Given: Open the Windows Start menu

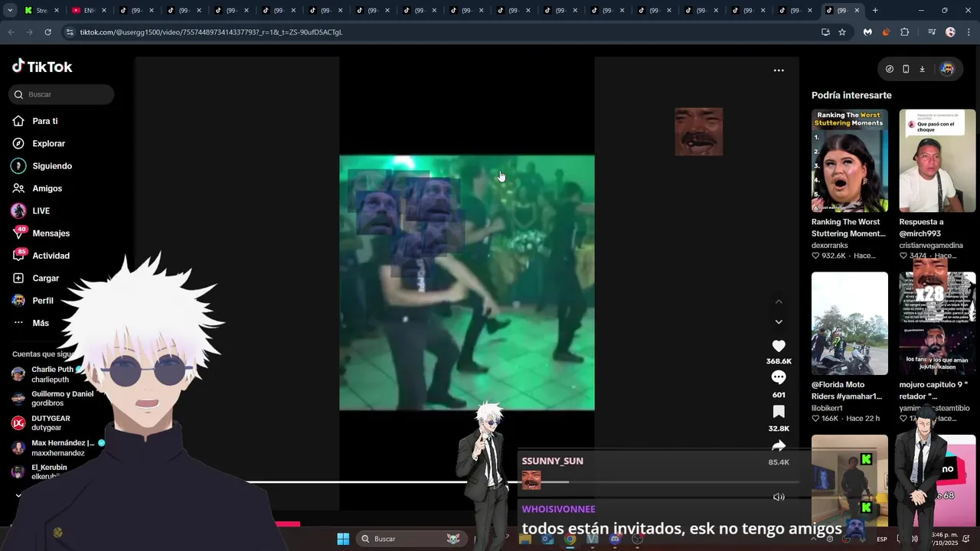Looking at the screenshot, I should 343,539.
